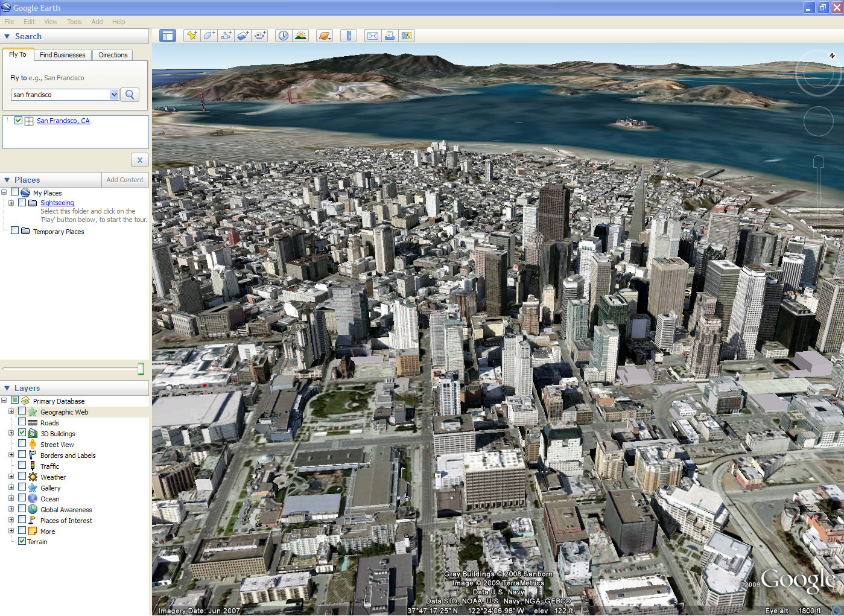This screenshot has height=616, width=844.
Task: Click the Email envelope icon
Action: pos(373,36)
